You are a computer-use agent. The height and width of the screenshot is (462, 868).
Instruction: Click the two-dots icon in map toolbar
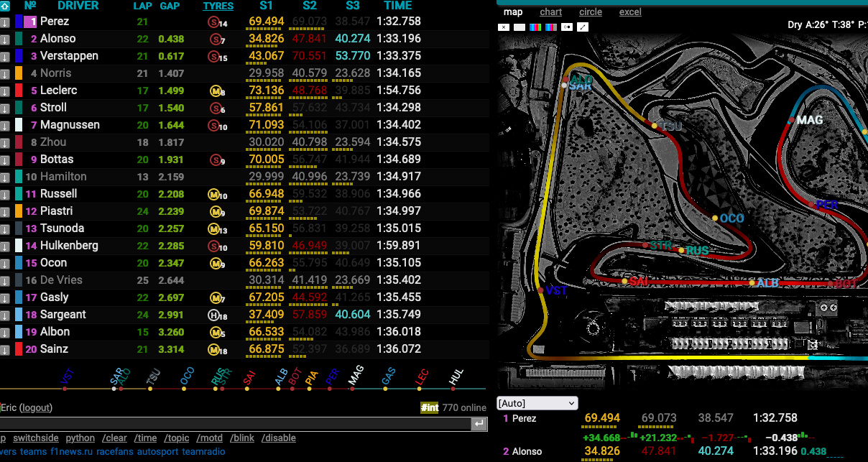(566, 27)
